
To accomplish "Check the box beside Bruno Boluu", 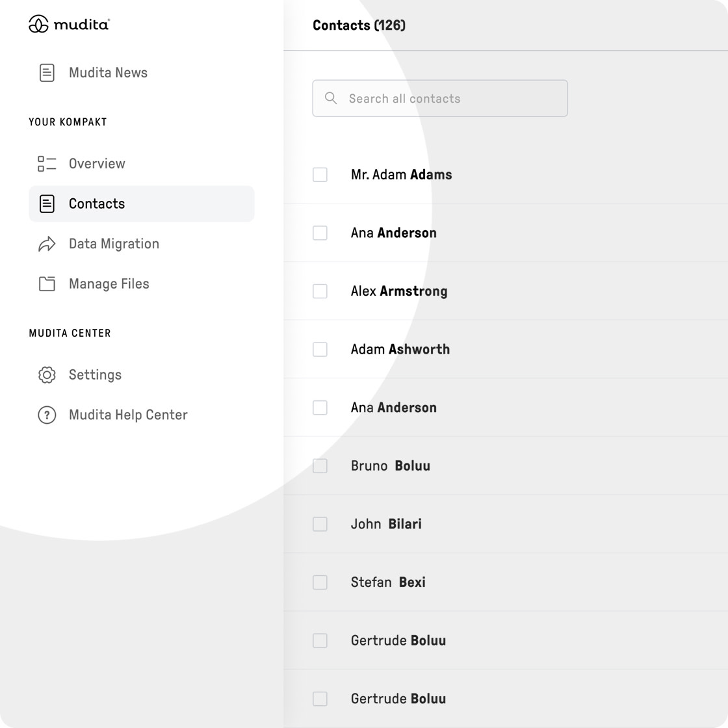I will click(x=320, y=465).
